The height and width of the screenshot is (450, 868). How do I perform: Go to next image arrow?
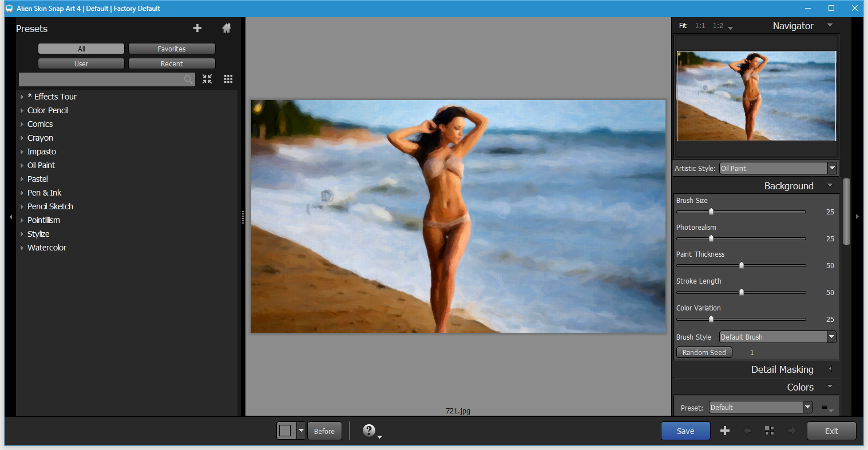coord(791,431)
